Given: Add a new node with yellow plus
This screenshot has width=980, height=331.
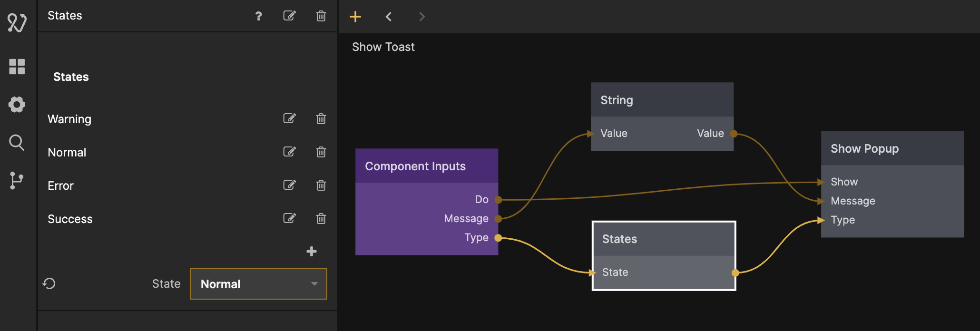Looking at the screenshot, I should (x=355, y=17).
